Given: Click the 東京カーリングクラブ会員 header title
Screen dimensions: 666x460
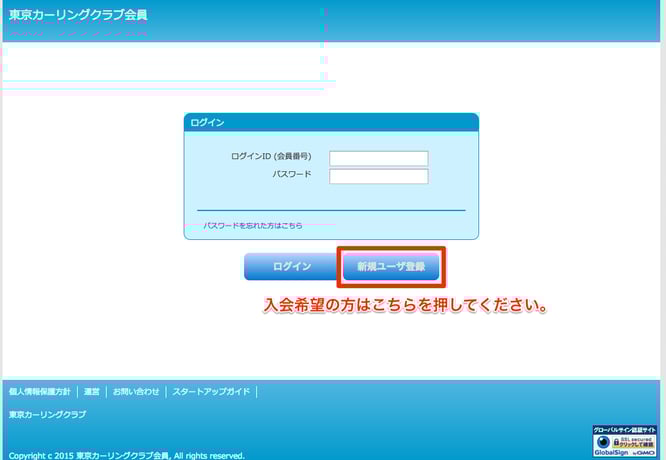Looking at the screenshot, I should coord(78,15).
